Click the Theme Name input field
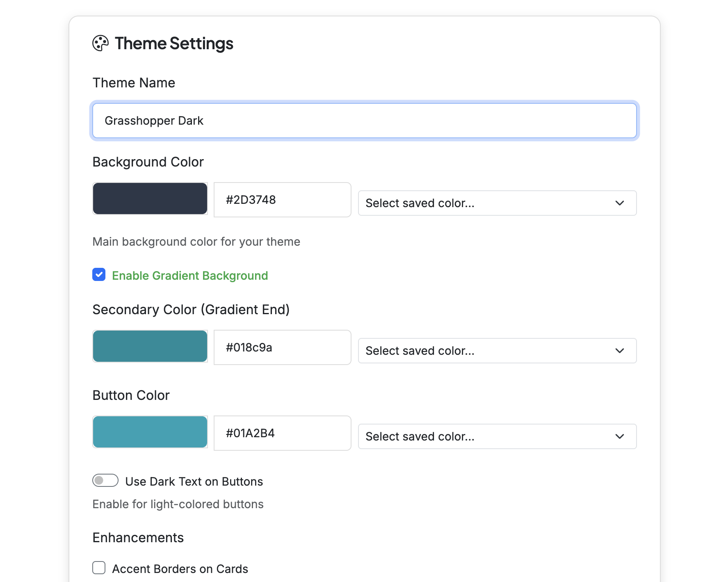Image resolution: width=728 pixels, height=582 pixels. (364, 121)
